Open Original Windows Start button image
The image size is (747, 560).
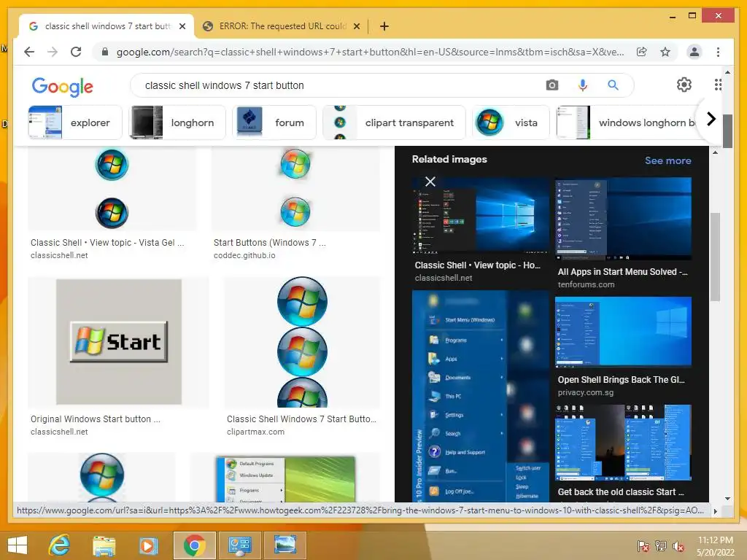click(119, 342)
